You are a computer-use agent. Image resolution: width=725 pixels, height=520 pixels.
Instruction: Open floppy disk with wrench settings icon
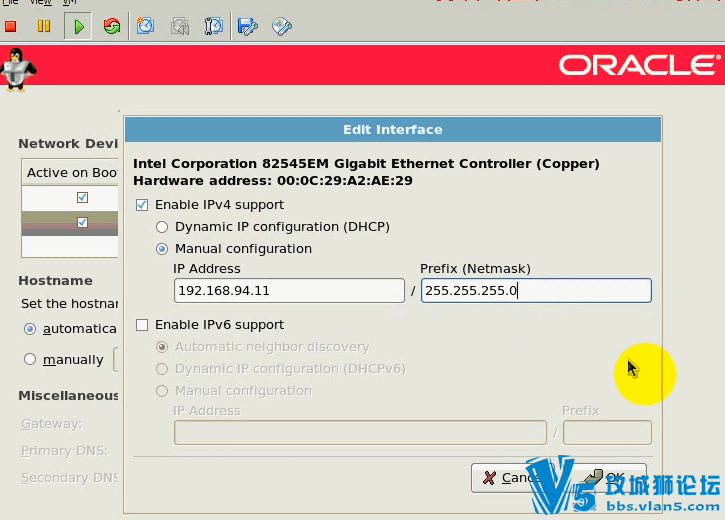click(247, 26)
